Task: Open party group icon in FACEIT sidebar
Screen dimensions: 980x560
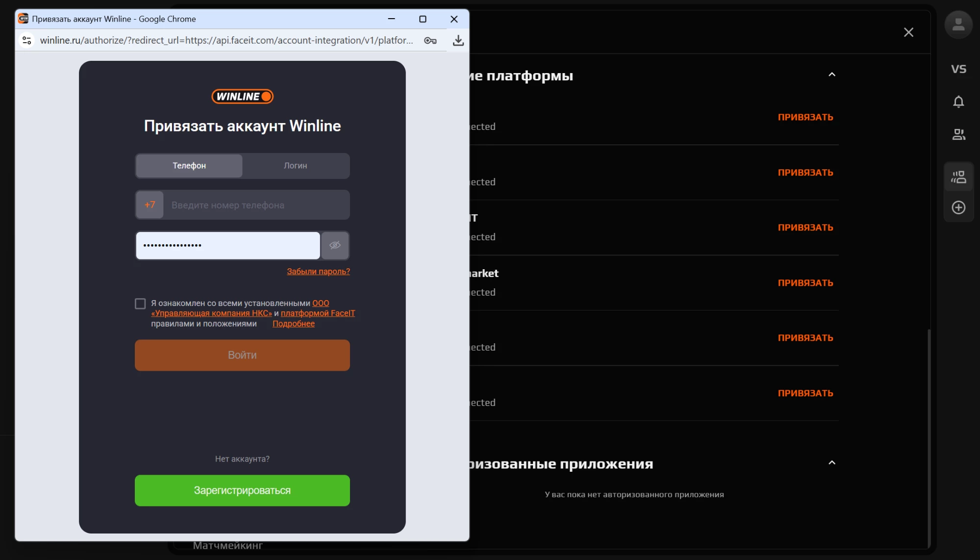Action: [958, 177]
